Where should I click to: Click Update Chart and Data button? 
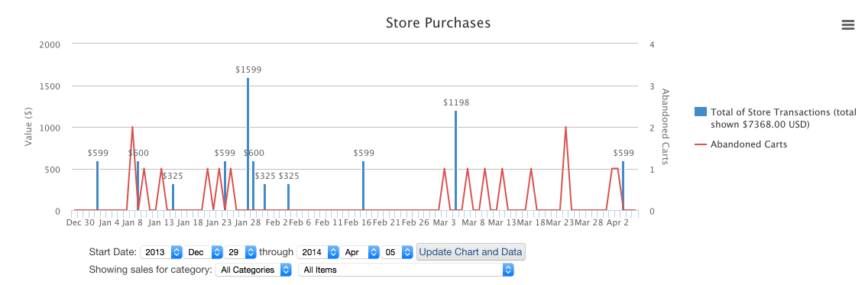point(471,252)
